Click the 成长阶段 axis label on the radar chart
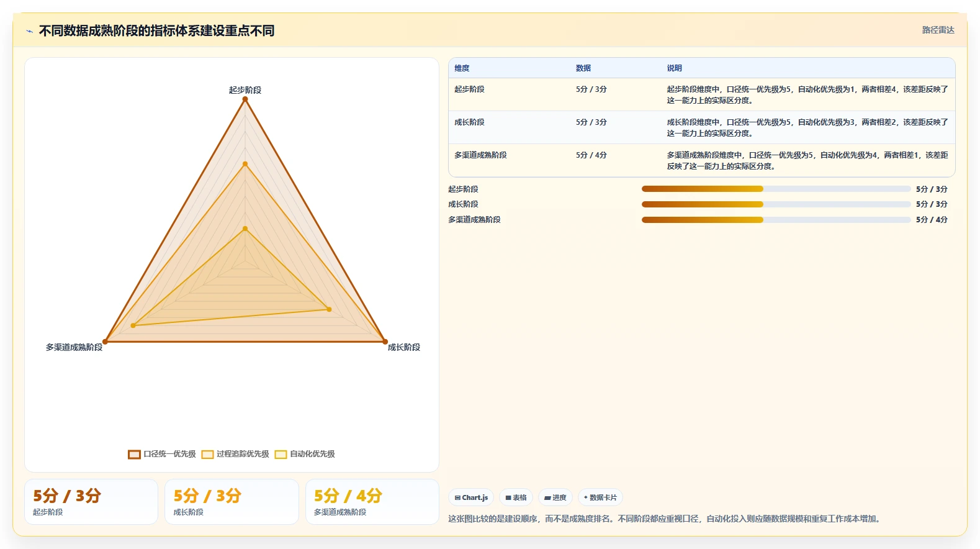 point(404,347)
